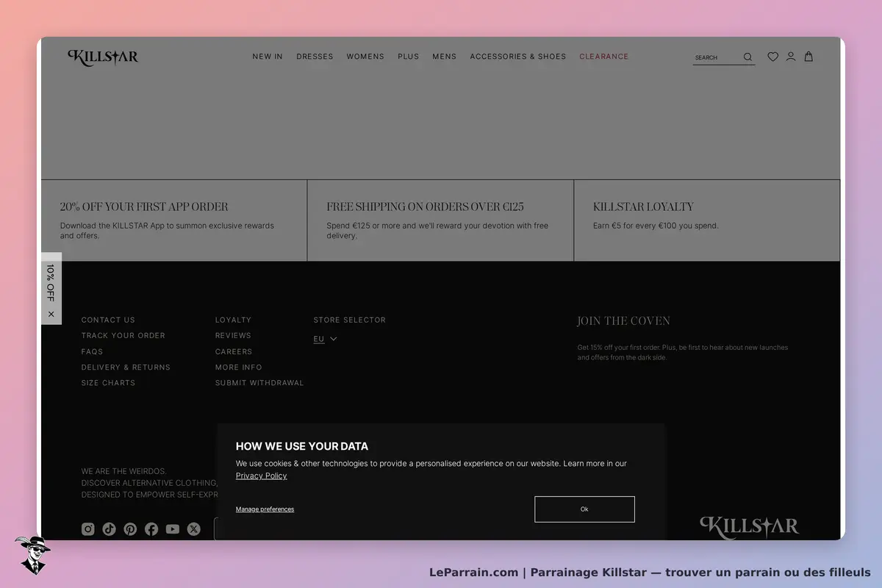Click the 'We Are The Weirdos' text
The width and height of the screenshot is (882, 588).
click(x=124, y=471)
